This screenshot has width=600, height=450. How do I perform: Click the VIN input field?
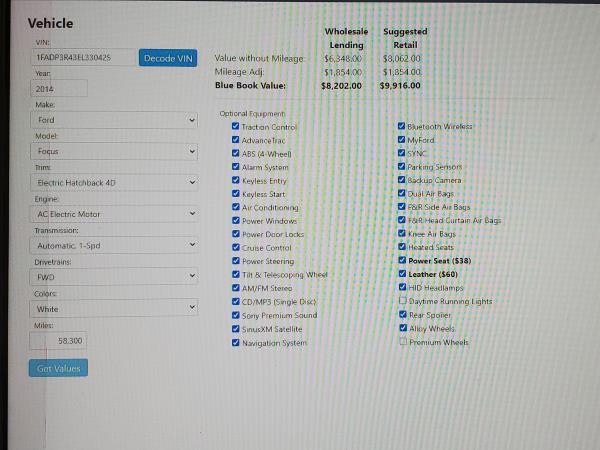pyautogui.click(x=81, y=58)
